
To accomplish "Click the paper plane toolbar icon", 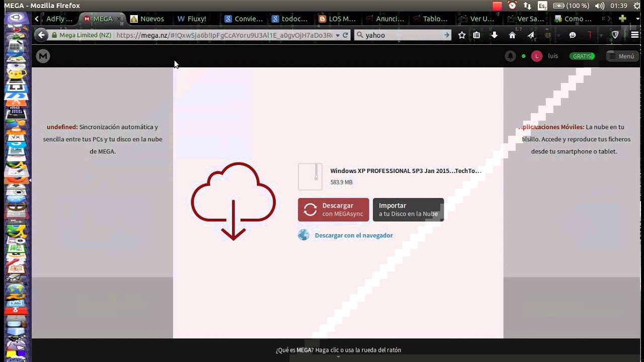I will click(x=531, y=35).
